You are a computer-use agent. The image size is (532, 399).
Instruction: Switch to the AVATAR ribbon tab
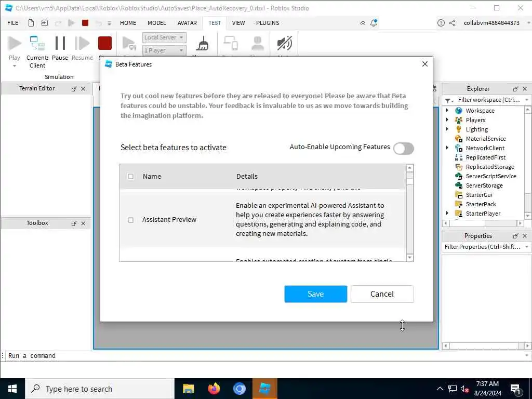coord(187,23)
